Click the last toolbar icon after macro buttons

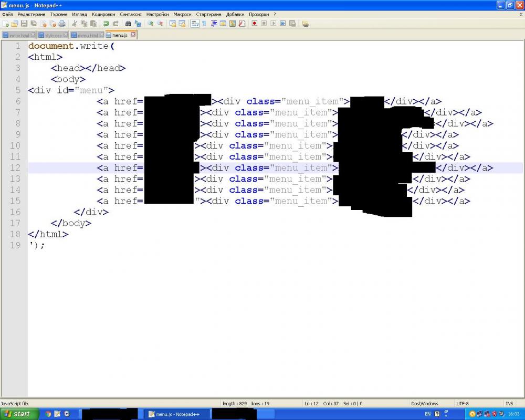click(x=305, y=24)
